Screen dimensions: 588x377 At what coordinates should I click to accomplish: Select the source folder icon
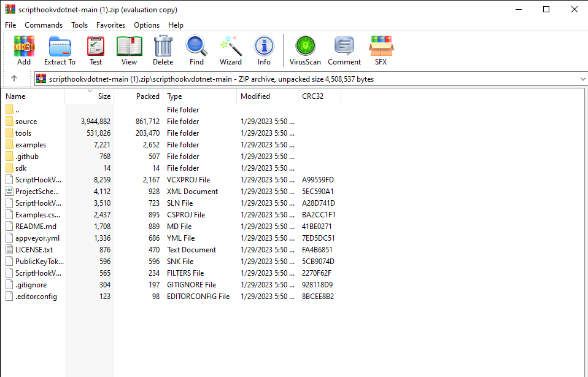pyautogui.click(x=9, y=121)
